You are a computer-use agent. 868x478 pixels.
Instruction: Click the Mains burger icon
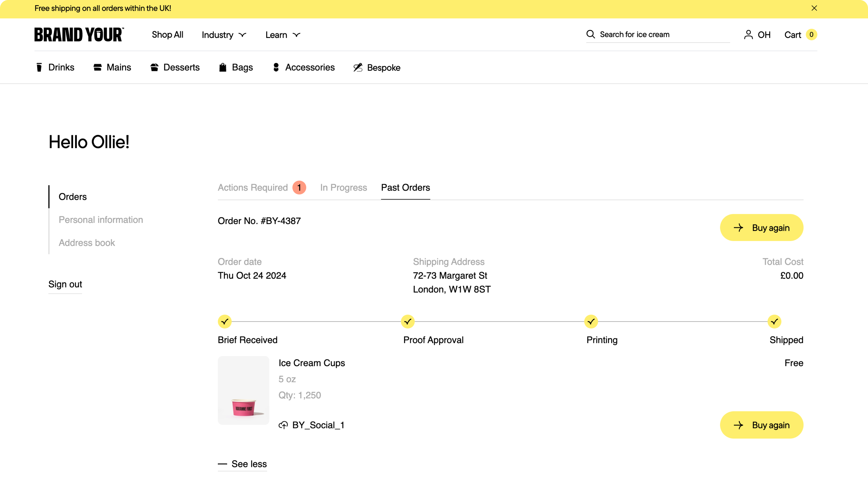(x=97, y=67)
